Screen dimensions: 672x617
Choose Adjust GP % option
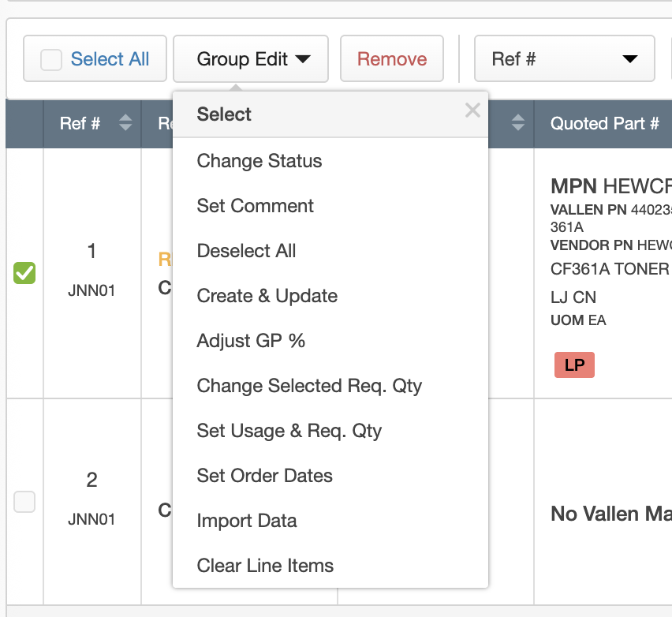251,341
